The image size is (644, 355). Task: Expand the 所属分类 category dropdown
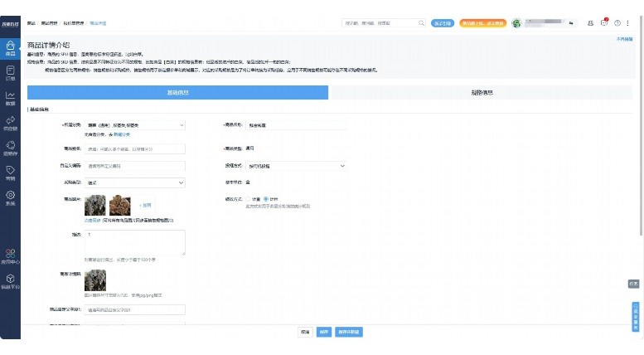click(x=135, y=125)
